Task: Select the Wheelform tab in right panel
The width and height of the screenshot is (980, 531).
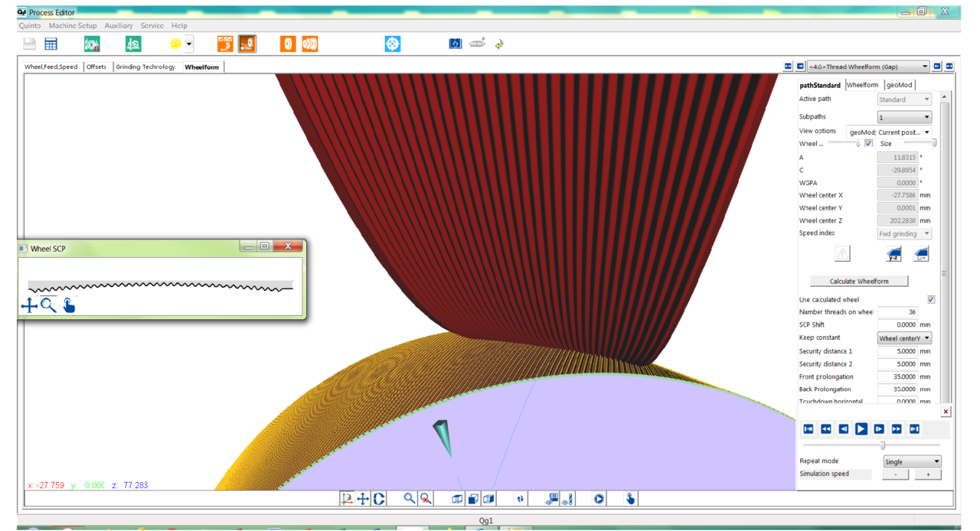Action: 862,85
